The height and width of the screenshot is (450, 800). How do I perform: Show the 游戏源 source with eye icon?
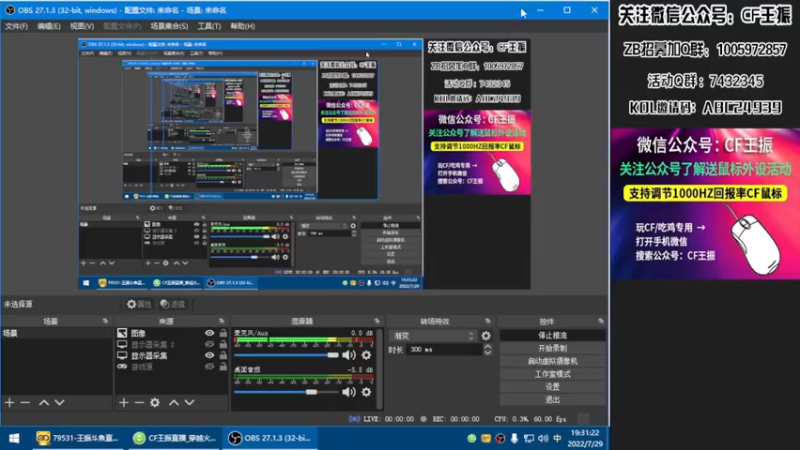coord(210,367)
